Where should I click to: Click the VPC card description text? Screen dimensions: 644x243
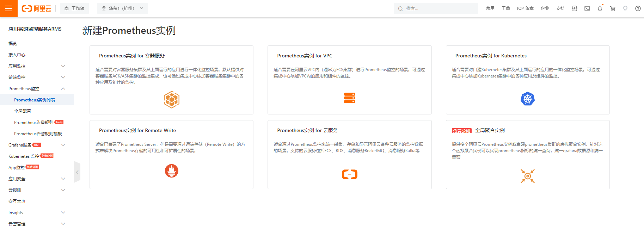coord(349,73)
